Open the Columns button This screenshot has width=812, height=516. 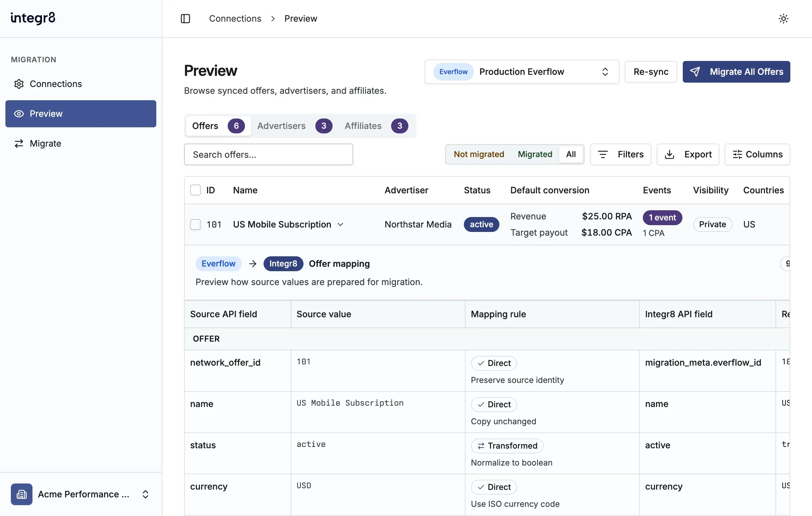click(757, 154)
